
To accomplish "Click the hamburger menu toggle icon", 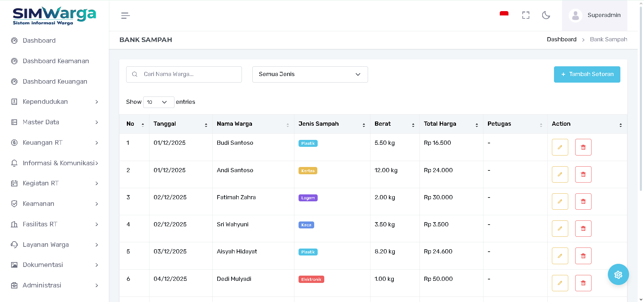I will (x=125, y=16).
